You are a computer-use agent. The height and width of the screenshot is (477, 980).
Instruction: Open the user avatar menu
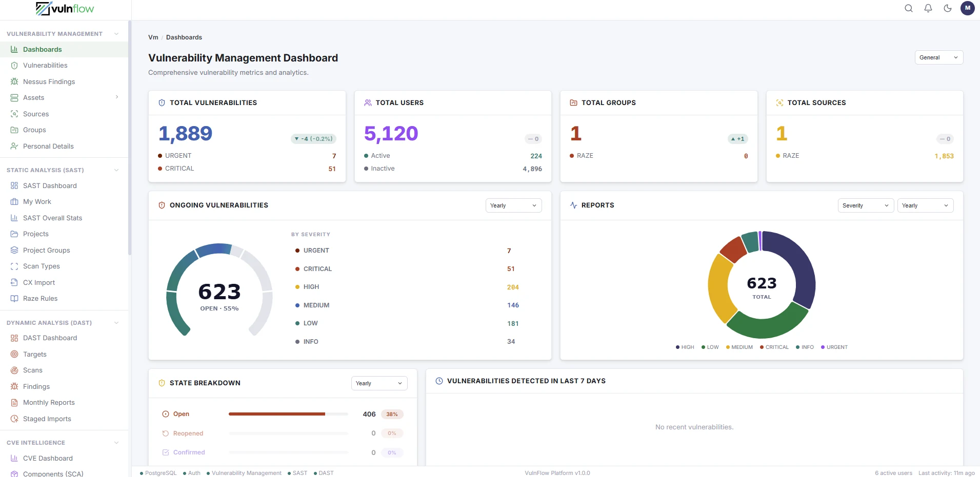coord(968,8)
